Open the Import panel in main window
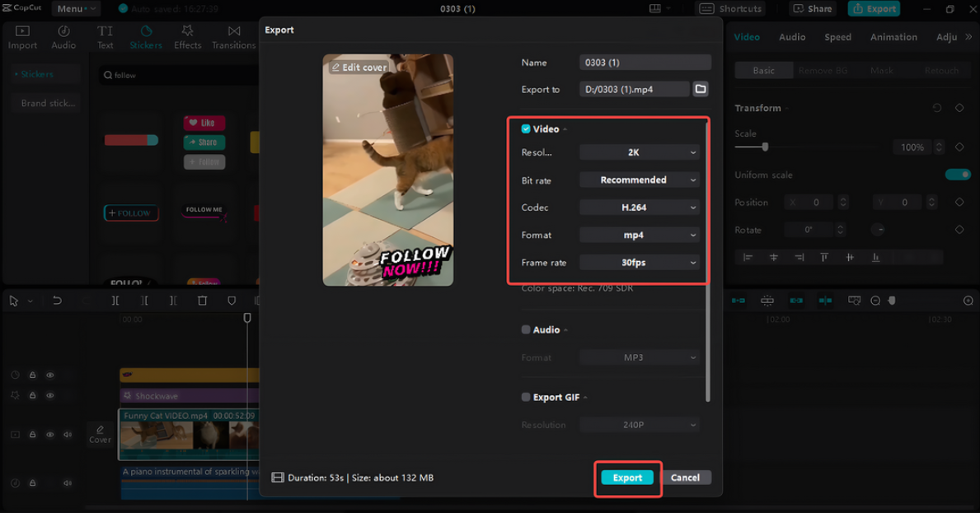The height and width of the screenshot is (513, 980). click(x=22, y=37)
